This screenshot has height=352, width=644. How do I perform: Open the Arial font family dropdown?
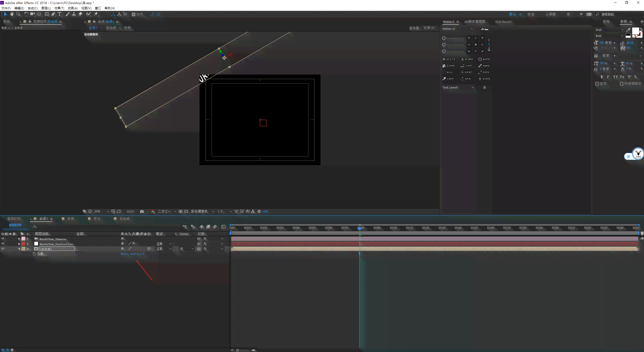click(x=609, y=30)
